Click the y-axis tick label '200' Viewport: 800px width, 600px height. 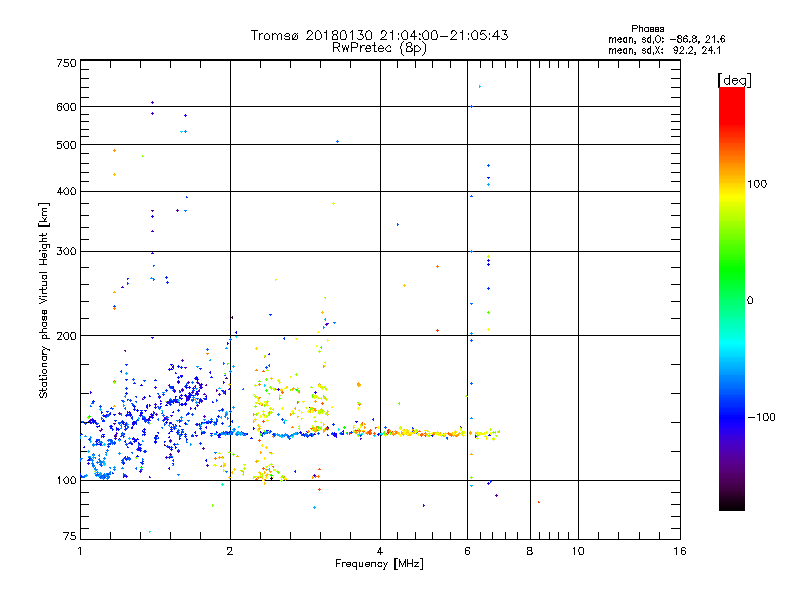[x=66, y=336]
